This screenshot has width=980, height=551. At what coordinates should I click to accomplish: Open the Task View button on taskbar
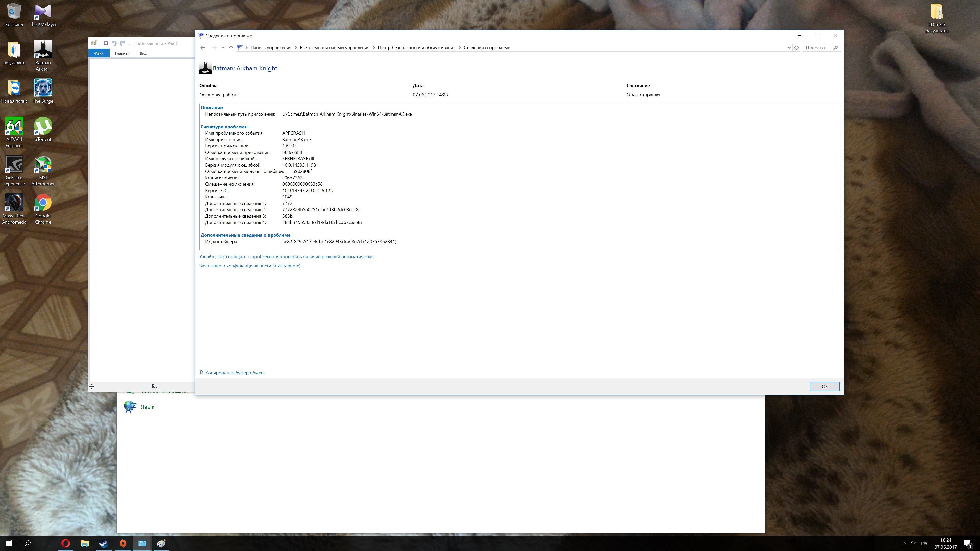click(46, 543)
